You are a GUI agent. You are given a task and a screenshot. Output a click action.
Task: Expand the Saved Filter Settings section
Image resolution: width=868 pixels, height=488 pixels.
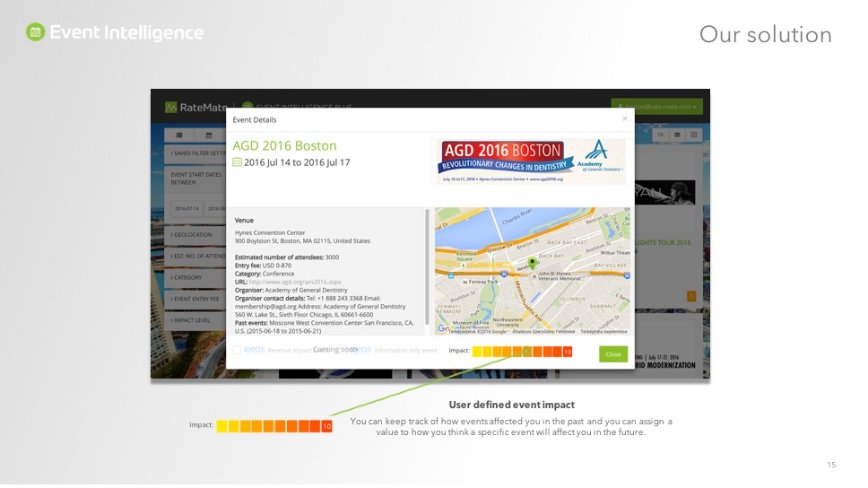(x=195, y=153)
